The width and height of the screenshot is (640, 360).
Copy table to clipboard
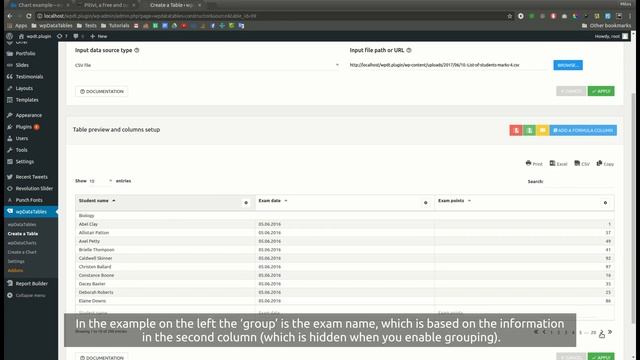coord(605,164)
